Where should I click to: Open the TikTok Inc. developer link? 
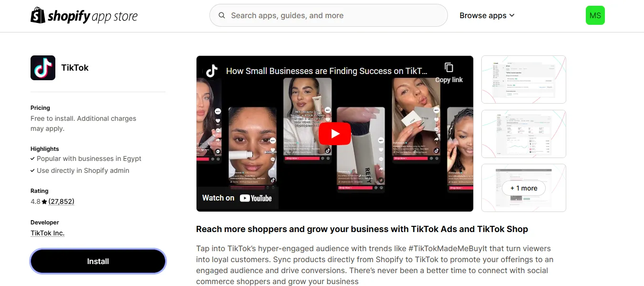[47, 233]
